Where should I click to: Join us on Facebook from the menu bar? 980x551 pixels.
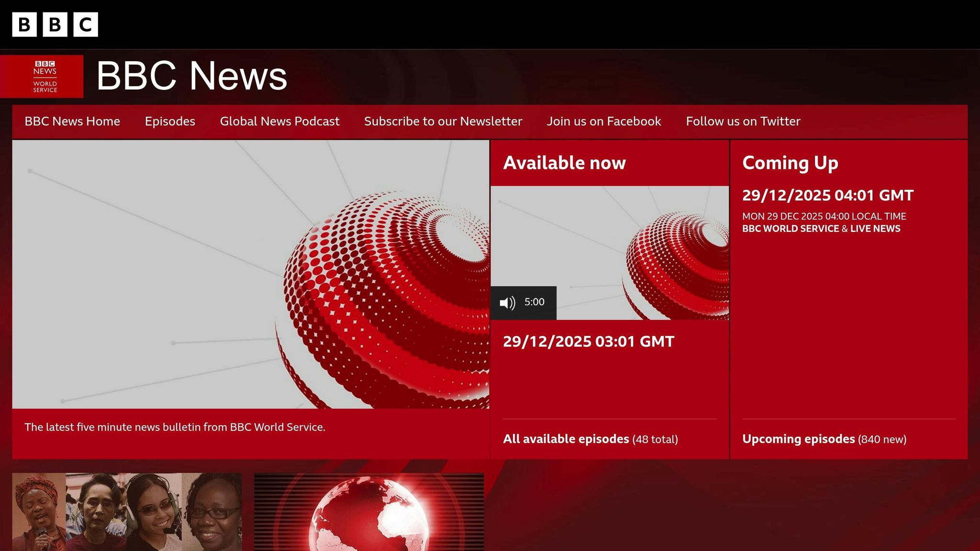603,121
